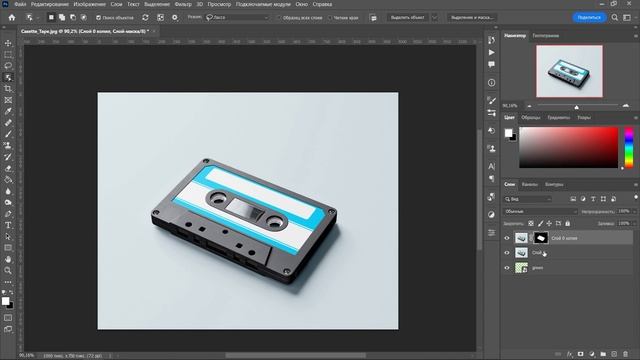Hide the middle layer via eye icon

pyautogui.click(x=507, y=253)
